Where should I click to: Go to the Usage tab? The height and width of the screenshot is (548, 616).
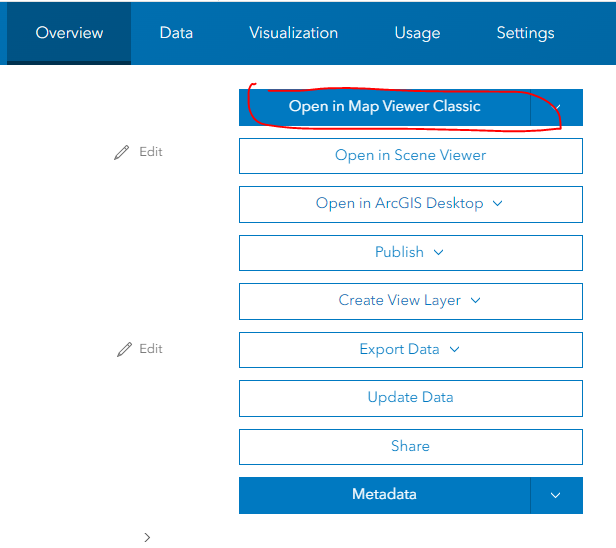click(x=417, y=33)
